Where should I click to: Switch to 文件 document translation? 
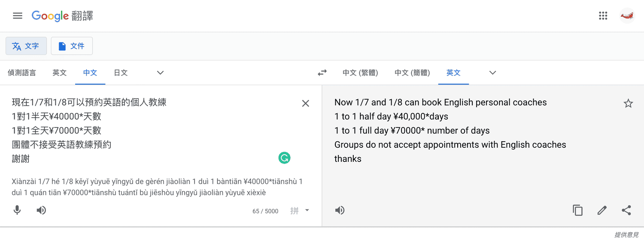[72, 46]
